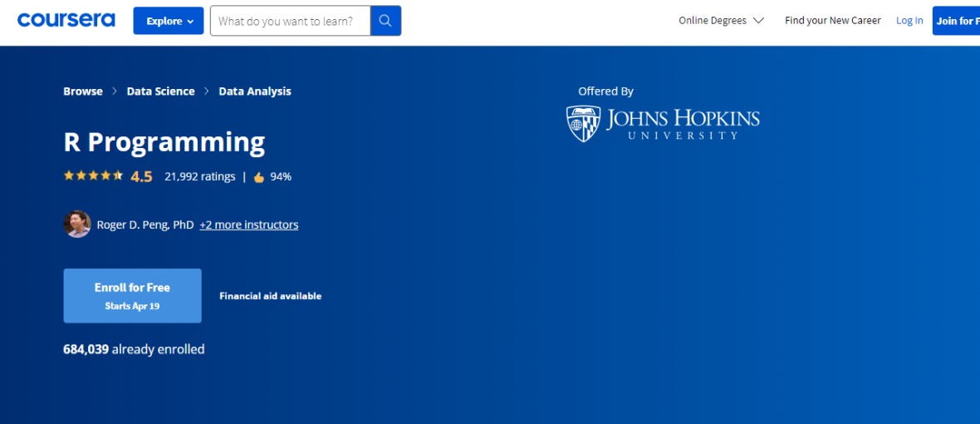980x424 pixels.
Task: Open Financial aid available link
Action: point(271,296)
